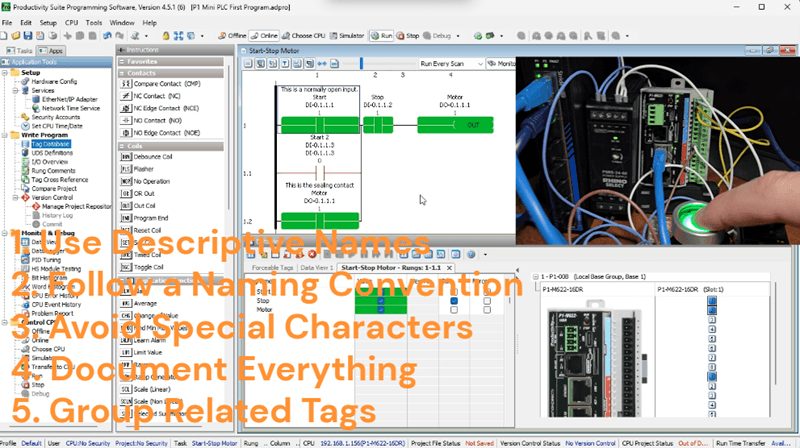Screen dimensions: 800x448
Task: Toggle I/O point 3 on P1-M622-16DR slot
Action: click(712, 320)
